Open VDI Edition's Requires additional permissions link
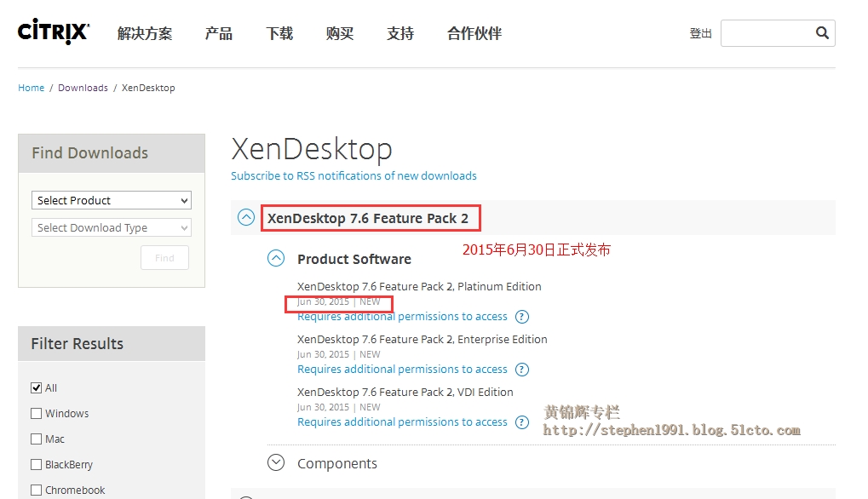The image size is (868, 499). click(402, 422)
